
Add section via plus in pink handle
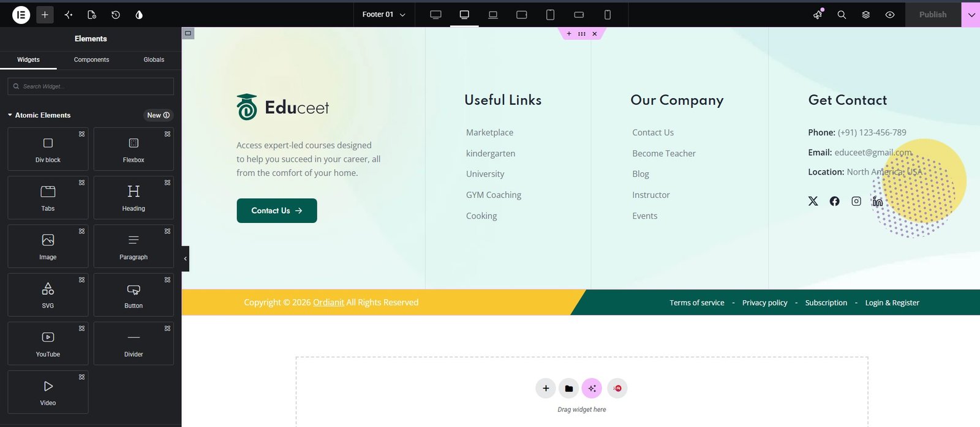click(569, 34)
